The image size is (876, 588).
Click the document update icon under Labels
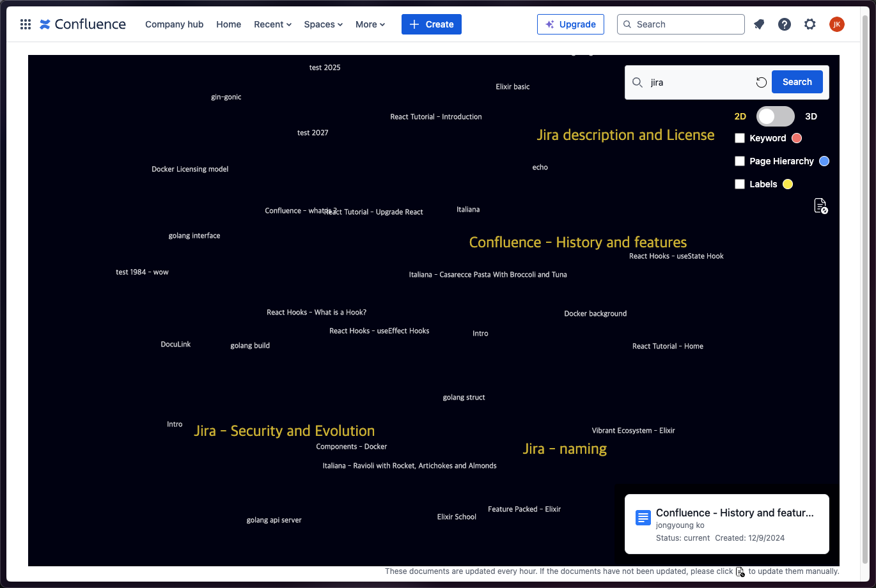click(820, 206)
